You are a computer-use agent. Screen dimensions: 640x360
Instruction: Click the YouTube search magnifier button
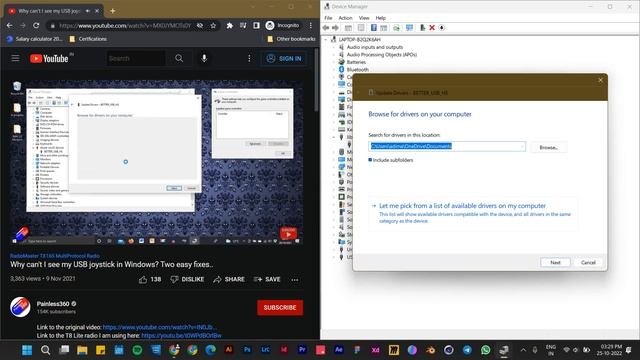tap(179, 58)
